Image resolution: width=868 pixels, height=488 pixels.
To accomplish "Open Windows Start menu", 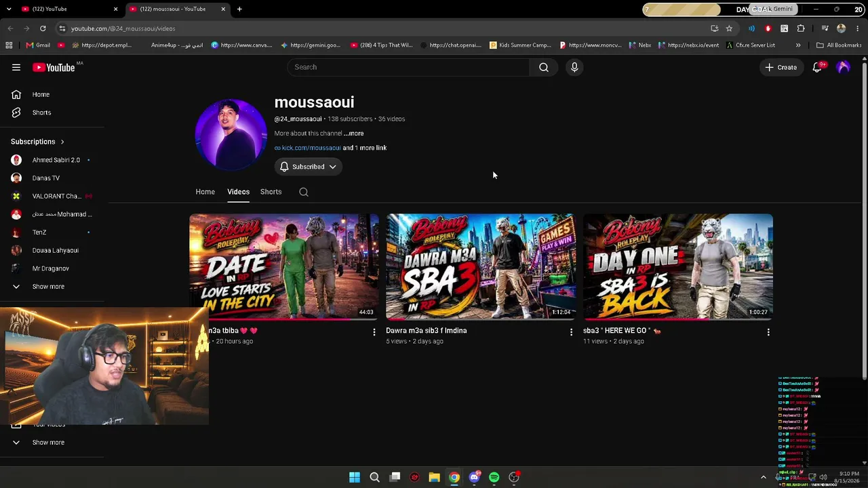I will coord(355,477).
